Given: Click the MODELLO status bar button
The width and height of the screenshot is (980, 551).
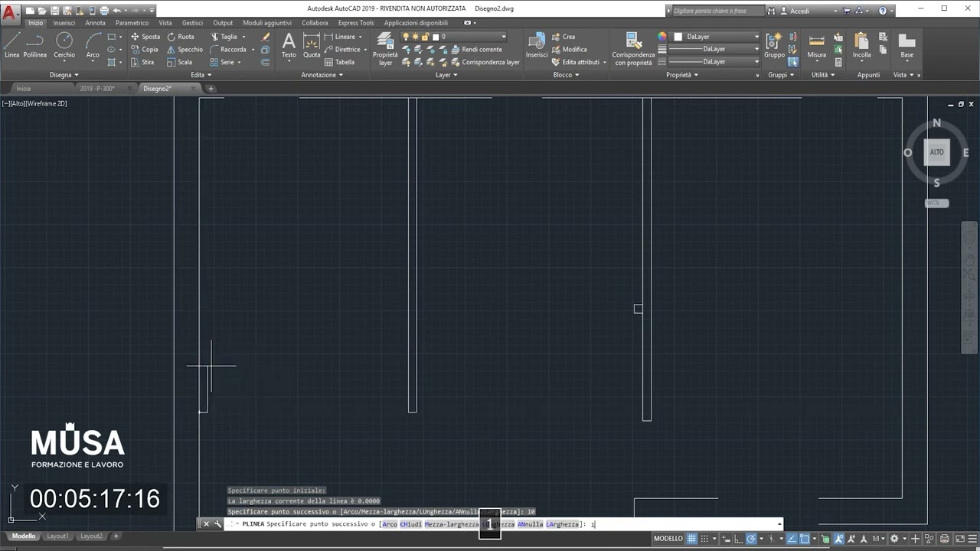Looking at the screenshot, I should click(668, 539).
